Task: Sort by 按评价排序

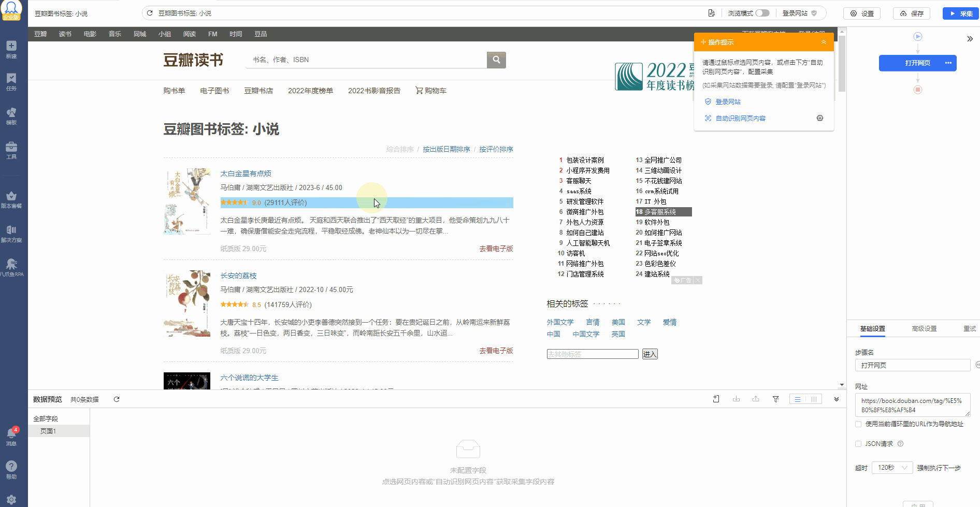Action: pos(496,149)
